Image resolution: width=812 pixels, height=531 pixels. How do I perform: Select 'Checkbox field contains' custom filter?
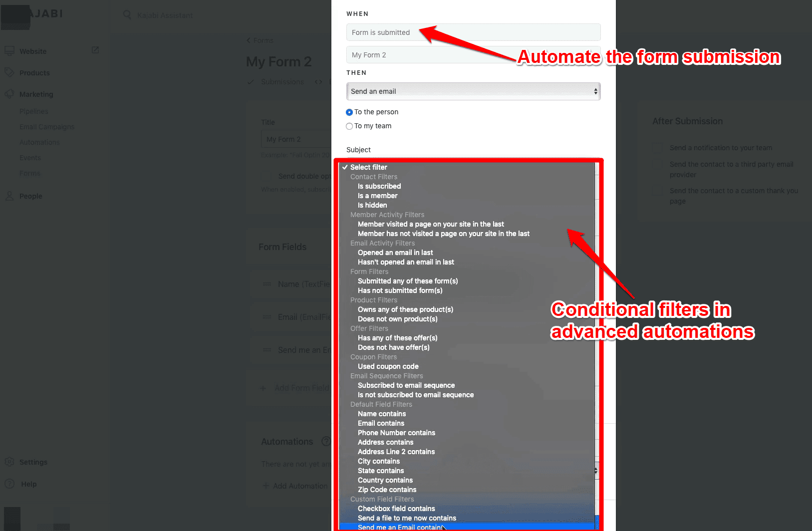(396, 509)
